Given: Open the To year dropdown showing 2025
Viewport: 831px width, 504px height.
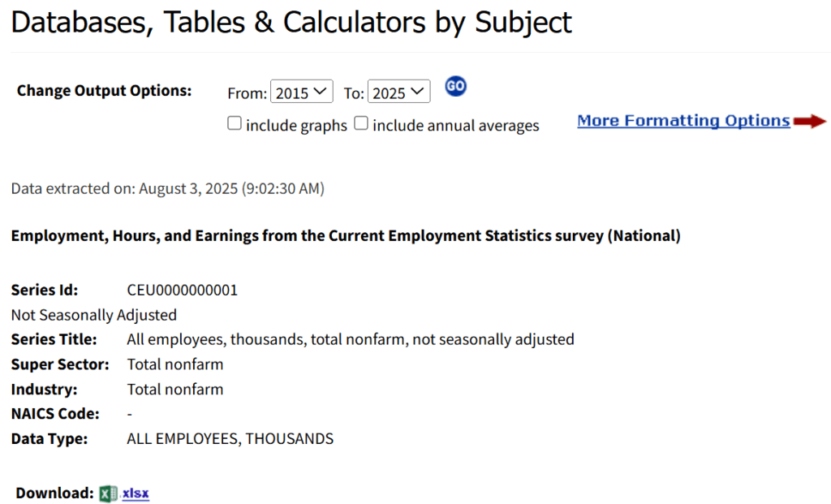Looking at the screenshot, I should [398, 93].
